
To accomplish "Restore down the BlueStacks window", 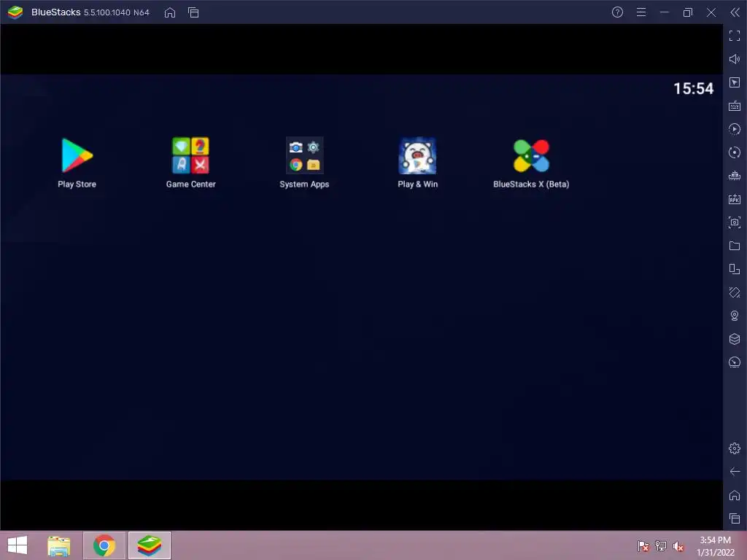I will click(x=687, y=12).
